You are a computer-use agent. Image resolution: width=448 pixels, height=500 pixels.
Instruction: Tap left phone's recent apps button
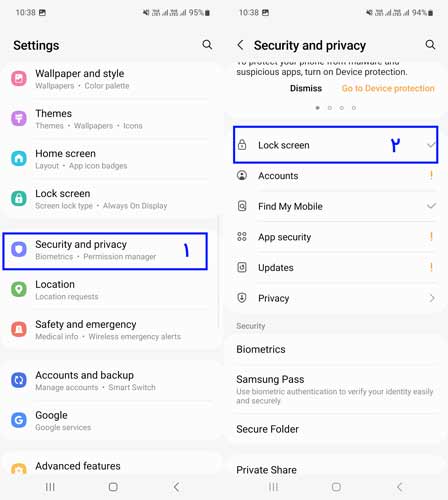click(50, 487)
